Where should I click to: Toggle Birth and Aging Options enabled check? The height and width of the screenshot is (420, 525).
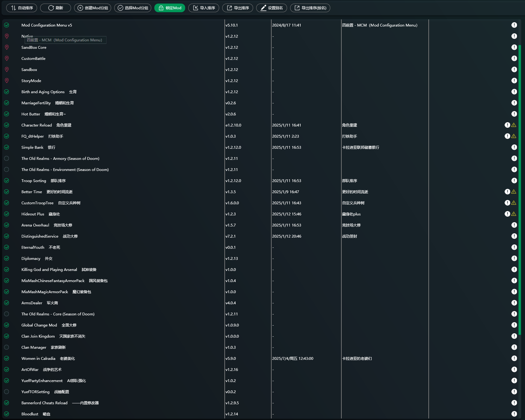6,92
